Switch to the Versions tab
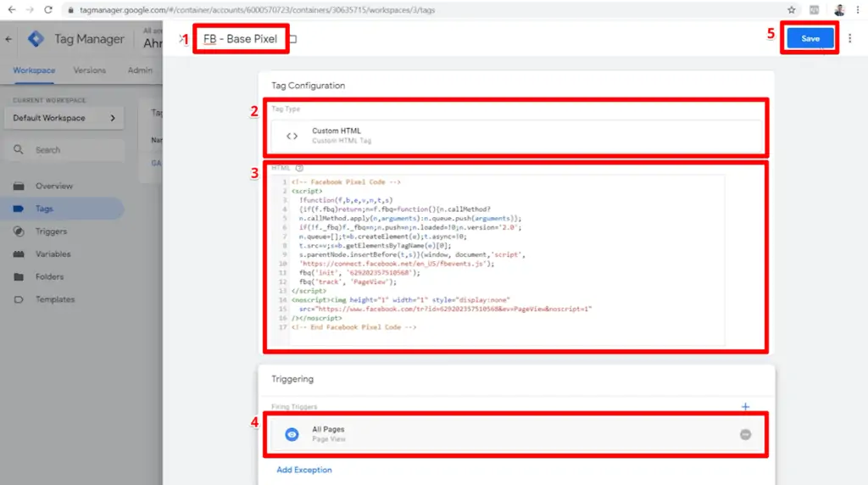This screenshot has width=868, height=485. pyautogui.click(x=90, y=70)
